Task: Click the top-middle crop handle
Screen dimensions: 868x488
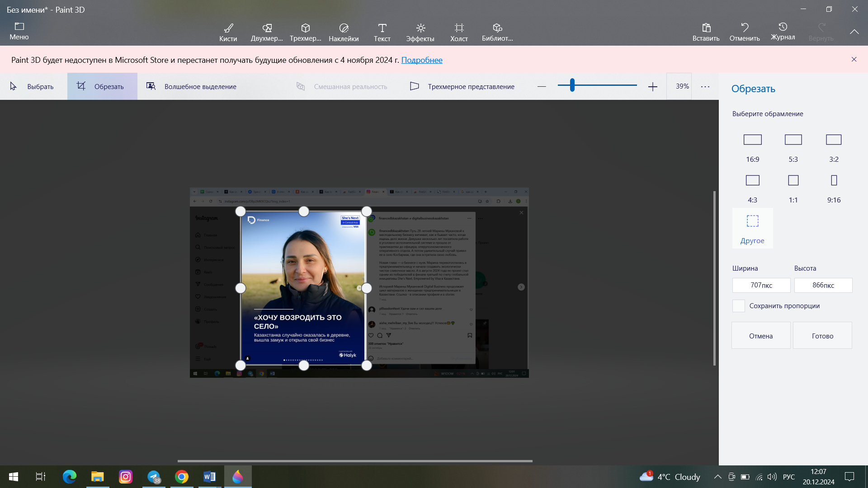Action: 304,211
